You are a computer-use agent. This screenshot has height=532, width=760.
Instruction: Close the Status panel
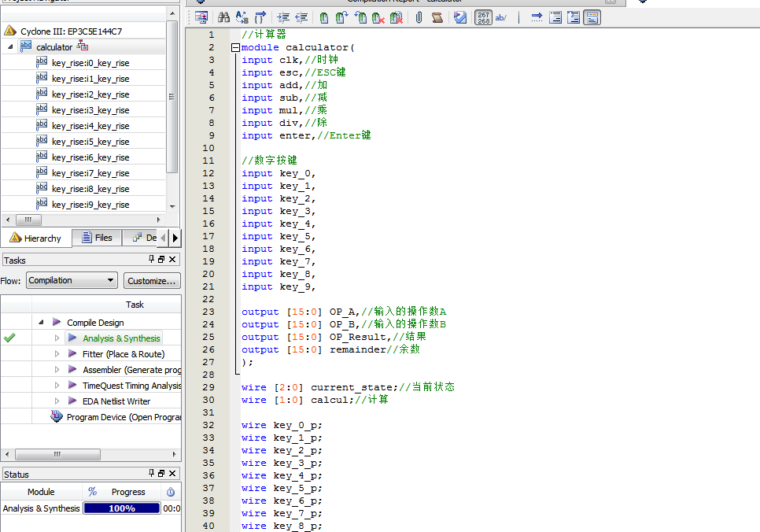point(172,474)
